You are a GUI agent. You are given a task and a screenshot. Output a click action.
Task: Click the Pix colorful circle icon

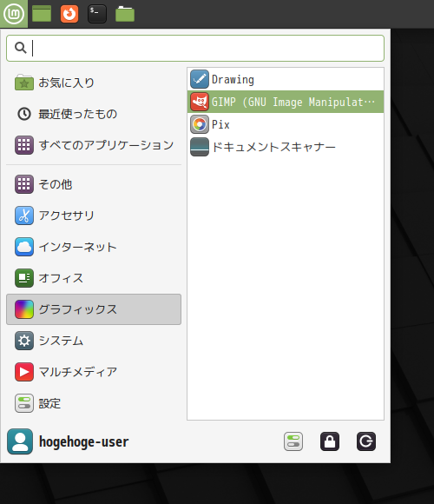(x=200, y=124)
